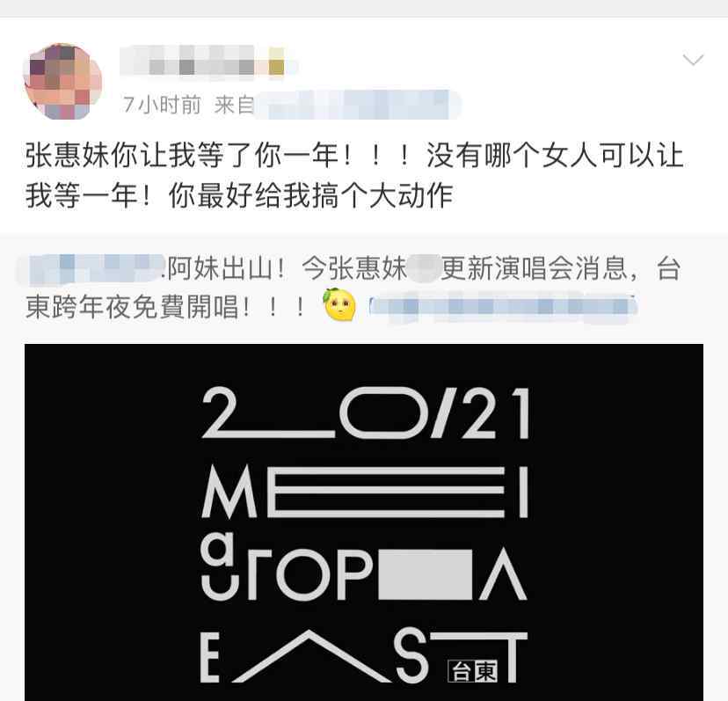Open the poster's pixelated profile avatar

coord(63,82)
